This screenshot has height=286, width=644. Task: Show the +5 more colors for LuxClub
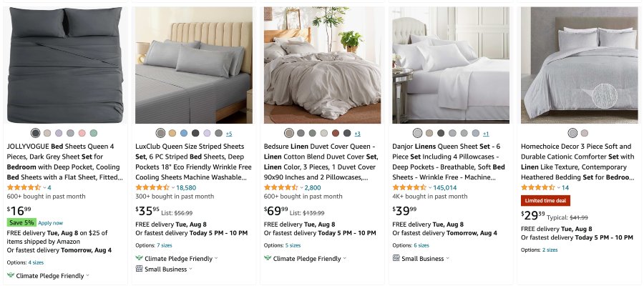coord(229,134)
